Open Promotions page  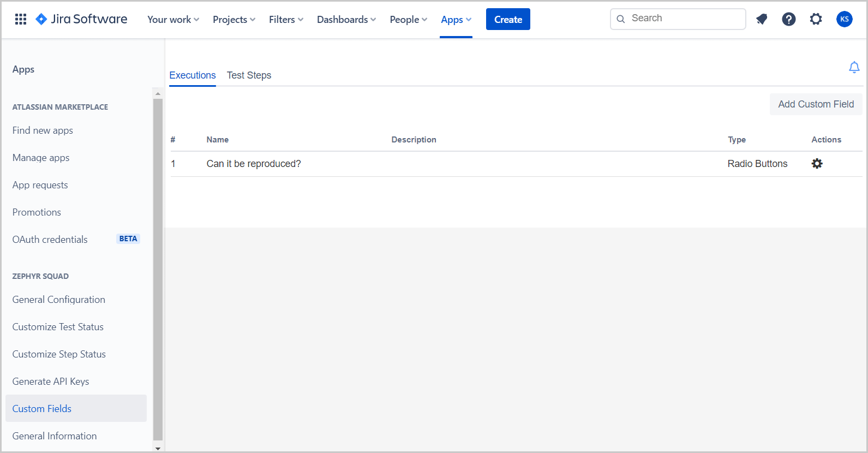click(37, 212)
